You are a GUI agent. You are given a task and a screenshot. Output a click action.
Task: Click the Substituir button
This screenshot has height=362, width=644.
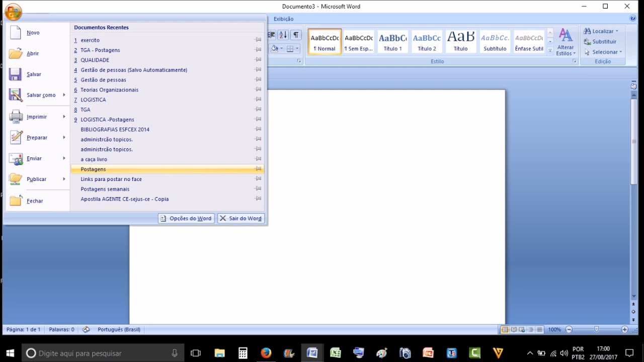click(x=600, y=42)
